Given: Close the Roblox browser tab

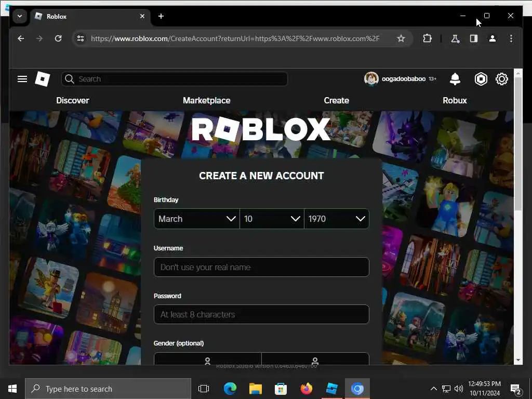Looking at the screenshot, I should point(142,16).
